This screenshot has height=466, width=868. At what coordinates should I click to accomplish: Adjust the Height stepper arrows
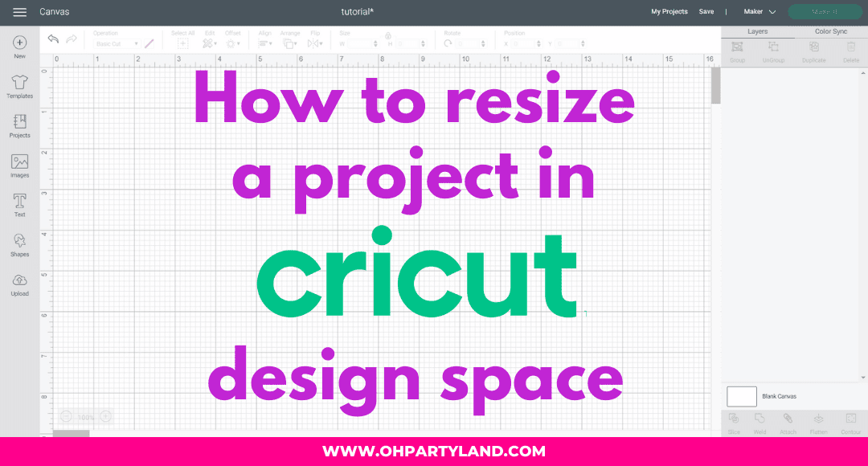[423, 43]
